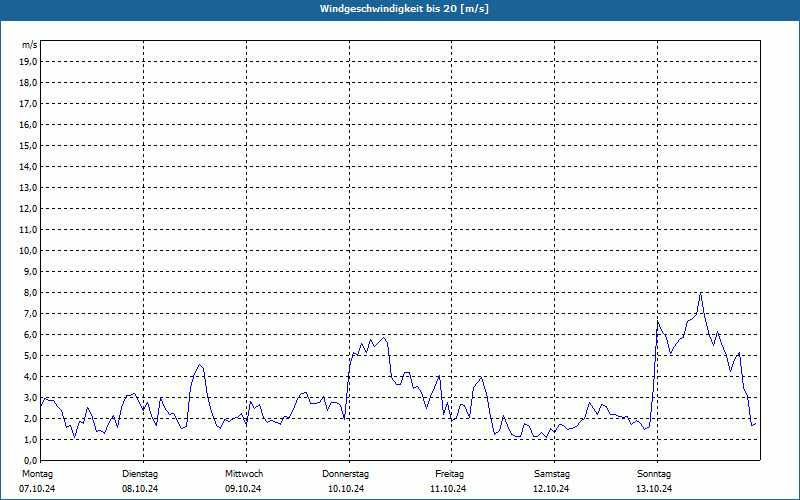Select the 5,0 axis value
Screen dimensions: 800x500
30,356
